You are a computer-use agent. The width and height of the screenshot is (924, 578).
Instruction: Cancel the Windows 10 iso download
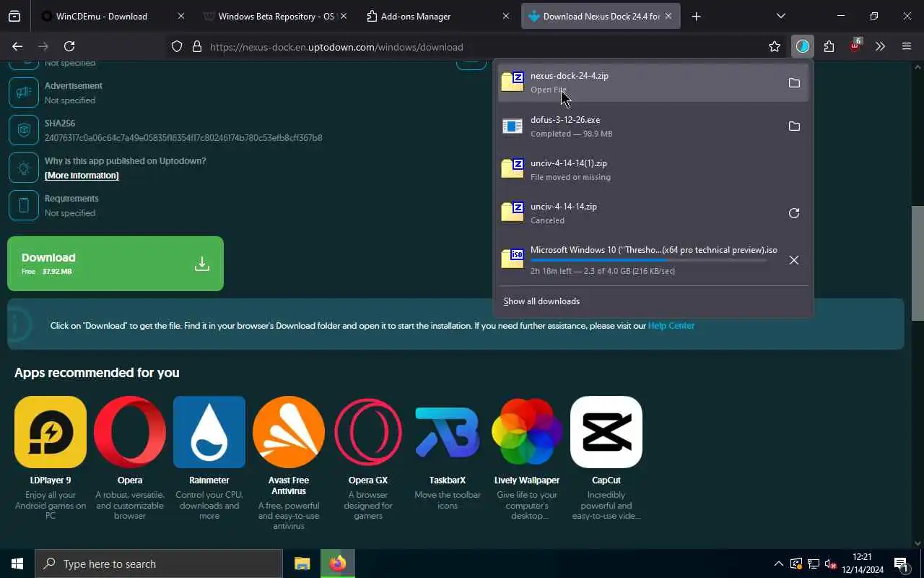click(794, 260)
